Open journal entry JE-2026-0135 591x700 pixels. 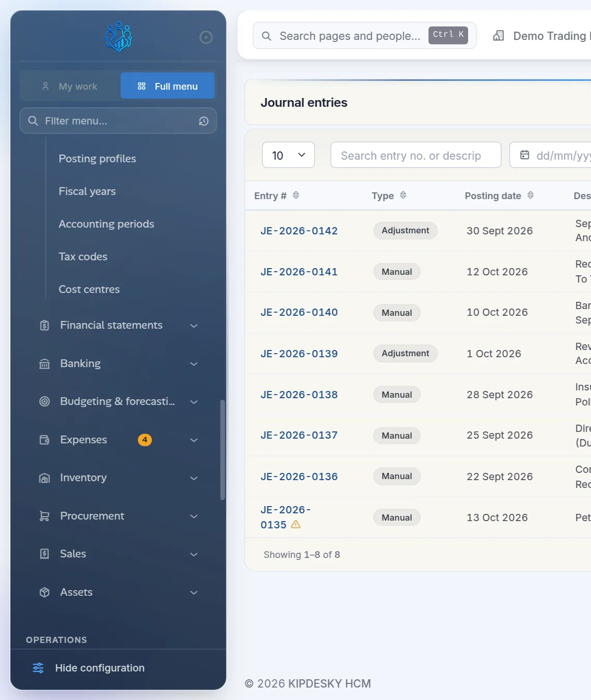tap(286, 517)
